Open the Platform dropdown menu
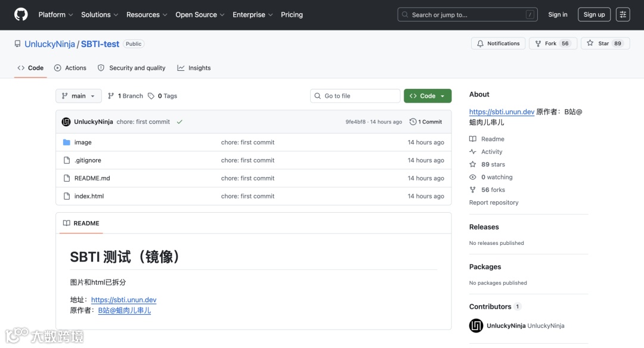Image resolution: width=644 pixels, height=348 pixels. click(x=55, y=15)
